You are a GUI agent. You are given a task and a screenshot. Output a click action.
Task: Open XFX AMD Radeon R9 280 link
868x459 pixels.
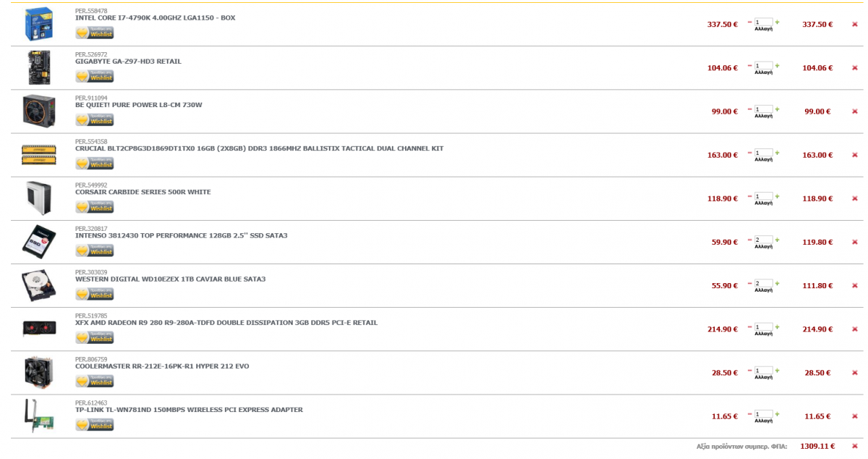tap(226, 322)
